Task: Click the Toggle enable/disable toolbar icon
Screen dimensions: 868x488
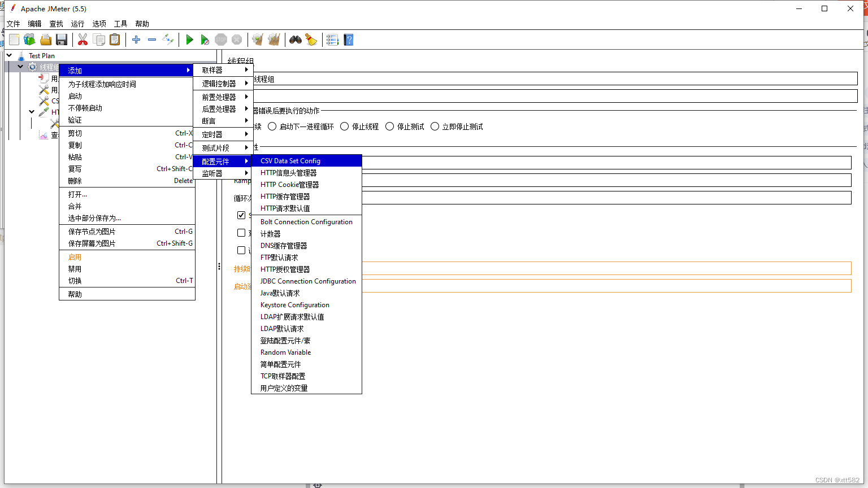Action: point(168,40)
